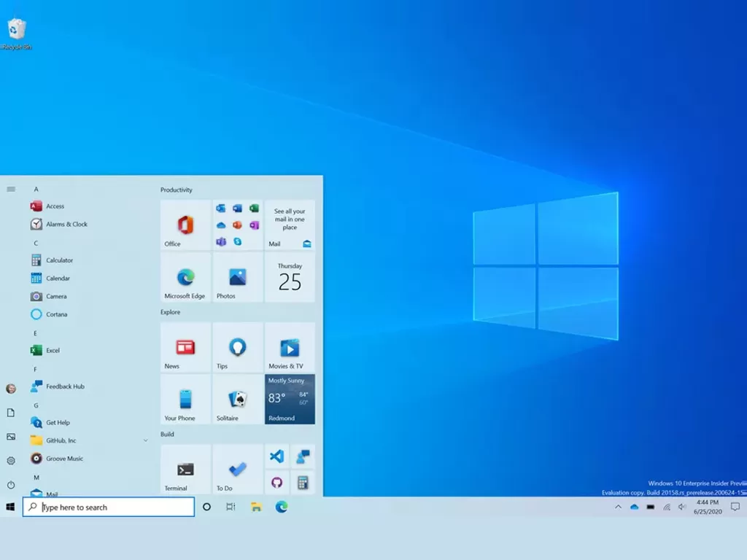747x560 pixels.
Task: Open the Mail live tile
Action: [x=290, y=225]
